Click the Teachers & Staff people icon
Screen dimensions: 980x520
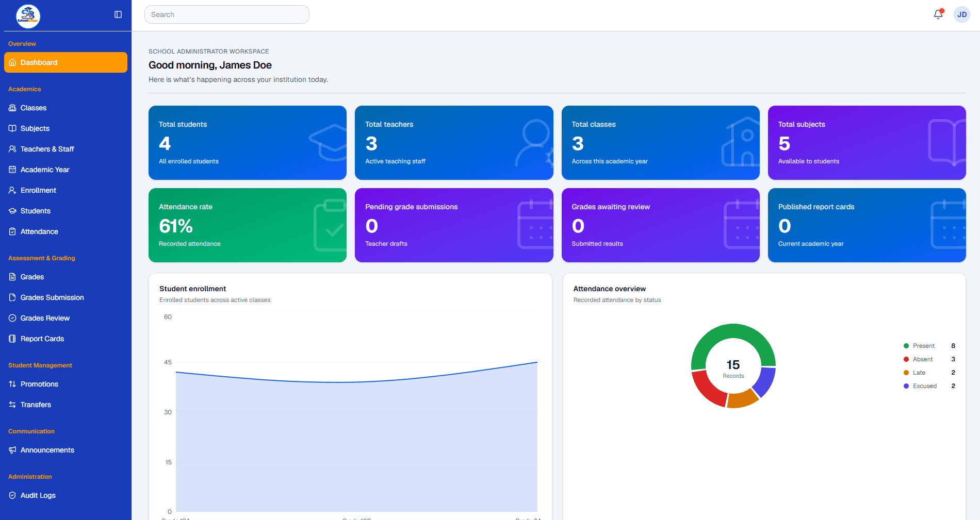[x=12, y=149]
